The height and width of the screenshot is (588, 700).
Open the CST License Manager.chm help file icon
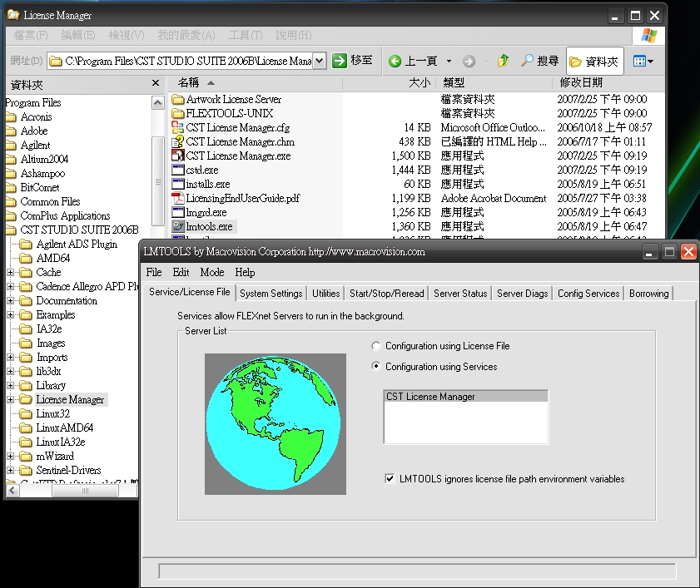pyautogui.click(x=177, y=142)
